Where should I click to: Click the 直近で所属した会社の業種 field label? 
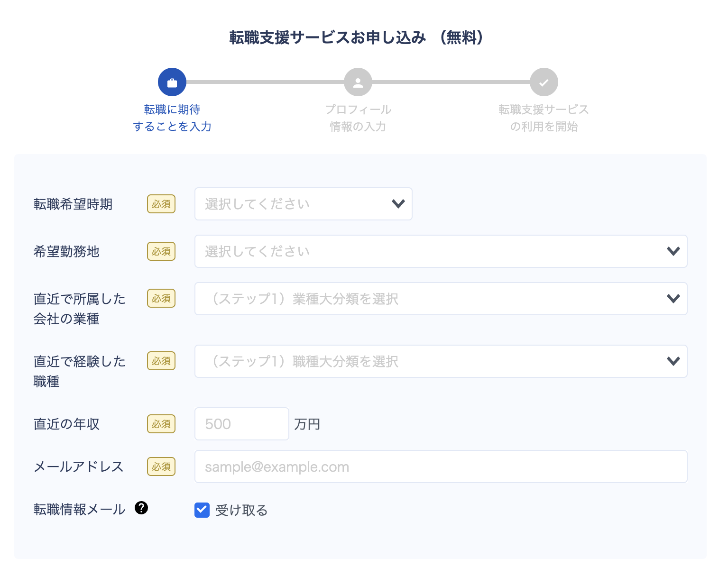coord(79,309)
